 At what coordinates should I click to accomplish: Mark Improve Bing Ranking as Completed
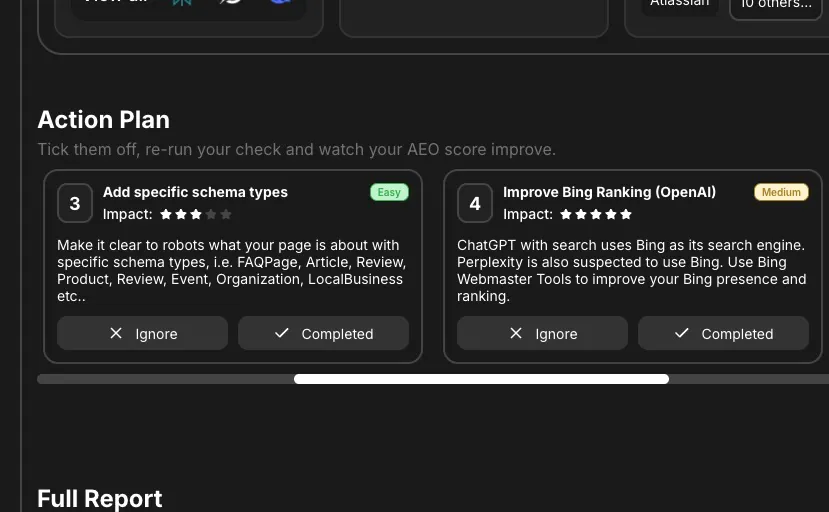pos(723,333)
